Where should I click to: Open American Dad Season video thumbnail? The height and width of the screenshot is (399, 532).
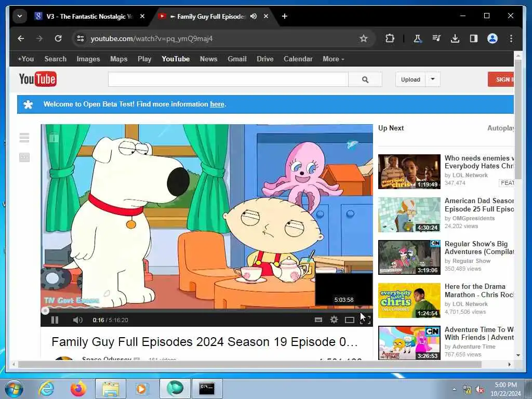point(409,215)
